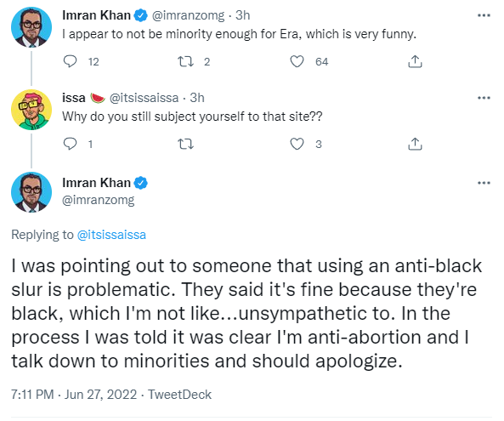Open more options on the top tweet

[x=484, y=15]
